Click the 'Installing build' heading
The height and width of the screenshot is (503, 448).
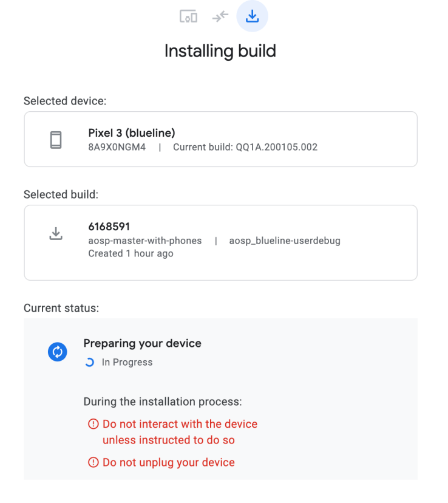220,50
